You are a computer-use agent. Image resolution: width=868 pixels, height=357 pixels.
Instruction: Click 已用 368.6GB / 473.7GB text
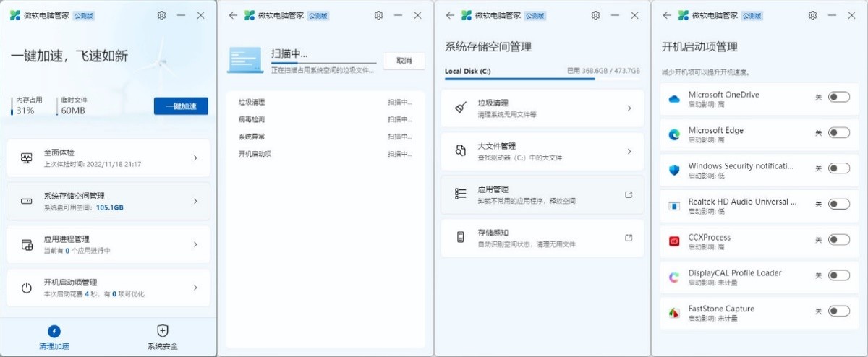tap(603, 71)
